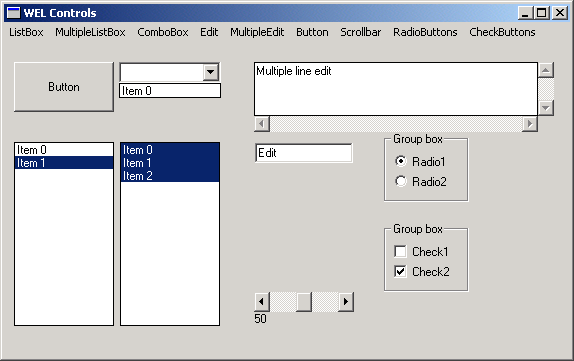Image resolution: width=574 pixels, height=361 pixels.
Task: Open the ListBox menu
Action: [26, 32]
